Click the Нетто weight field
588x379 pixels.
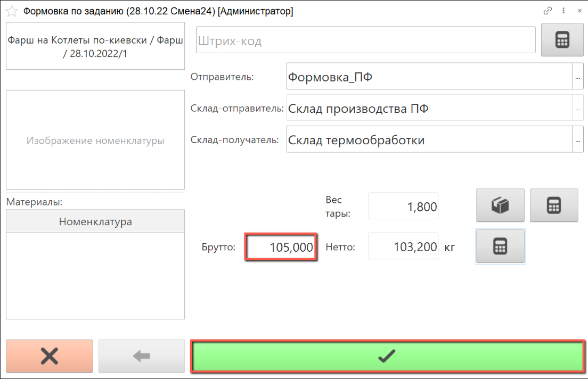coord(403,247)
